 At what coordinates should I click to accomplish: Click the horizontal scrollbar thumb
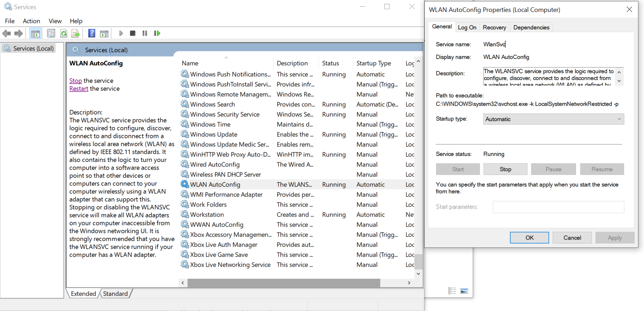coord(284,283)
